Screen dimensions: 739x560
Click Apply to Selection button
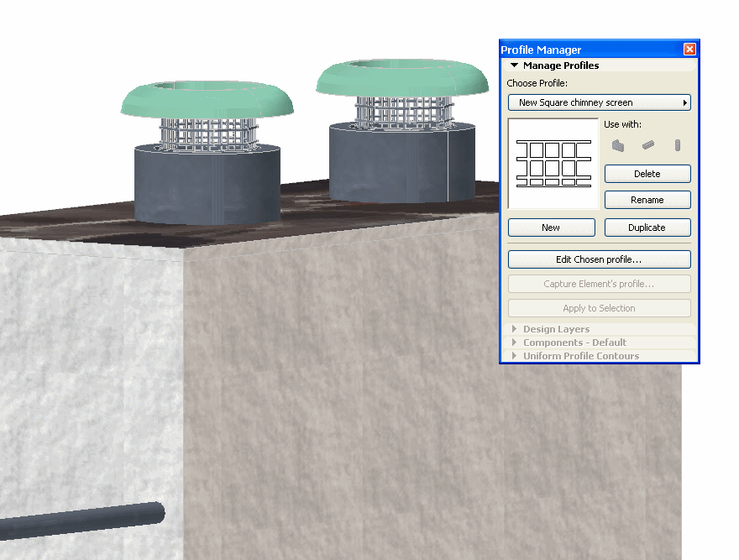598,307
